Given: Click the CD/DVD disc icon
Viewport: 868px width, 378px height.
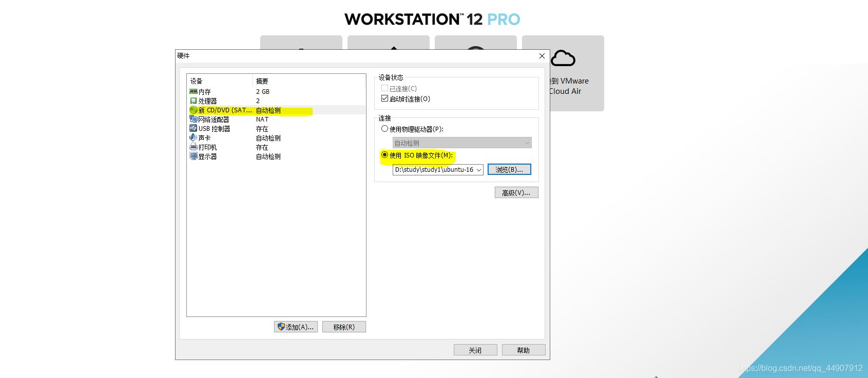Looking at the screenshot, I should click(x=194, y=110).
